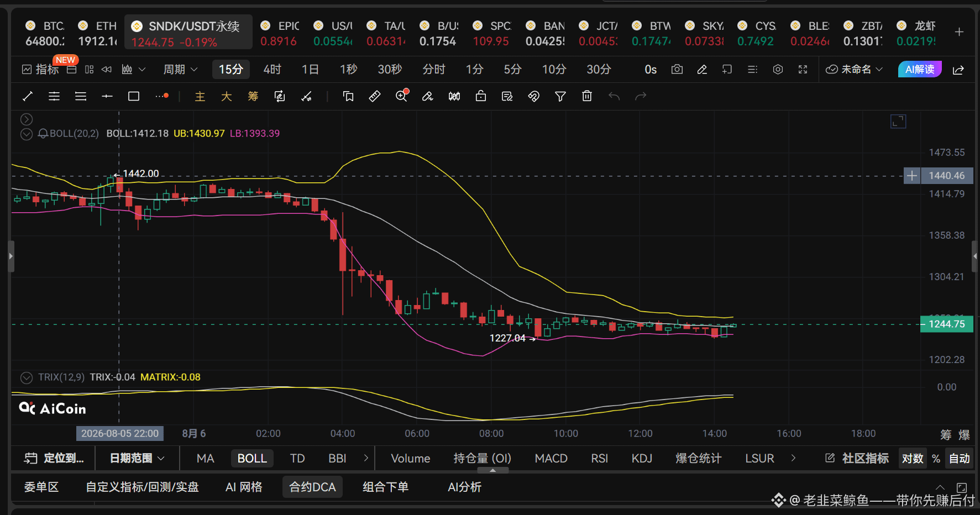Open the 周期 period dropdown
Image resolution: width=980 pixels, height=515 pixels.
coord(180,69)
